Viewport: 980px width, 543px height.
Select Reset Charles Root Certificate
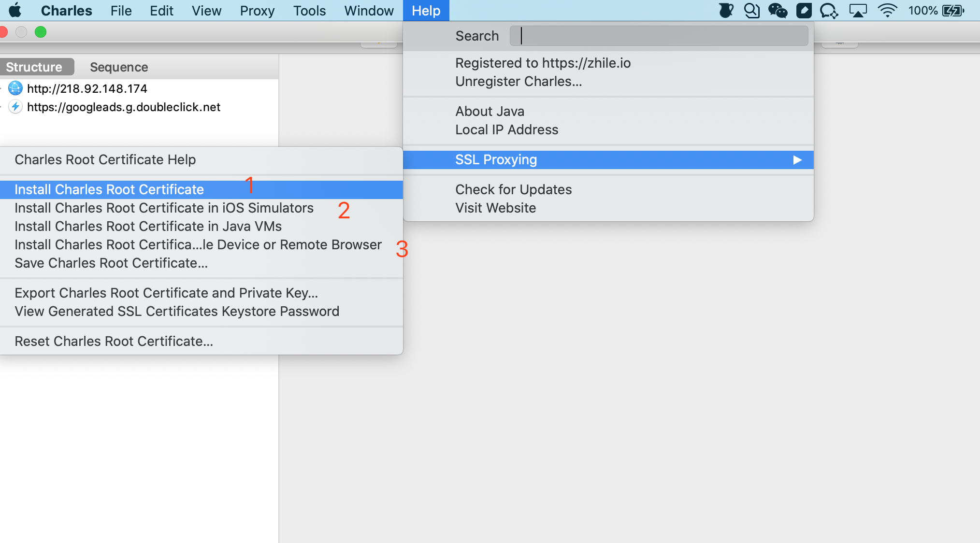pyautogui.click(x=114, y=341)
